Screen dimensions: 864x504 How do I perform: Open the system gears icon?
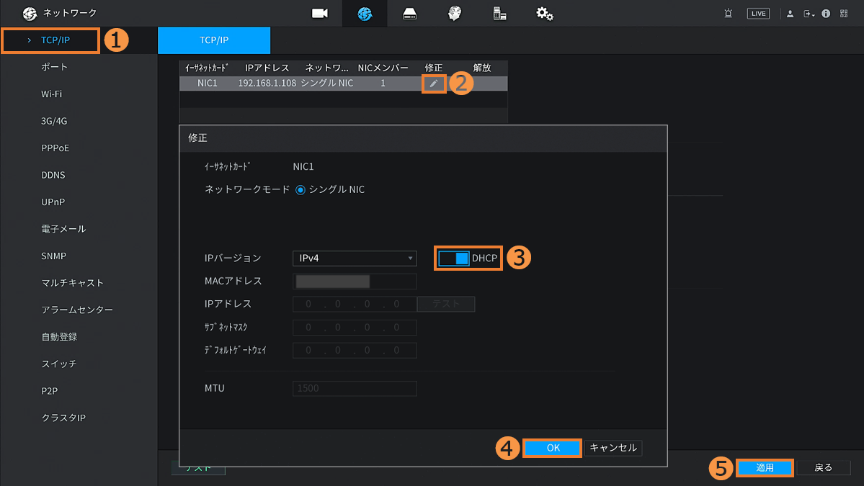pyautogui.click(x=544, y=14)
